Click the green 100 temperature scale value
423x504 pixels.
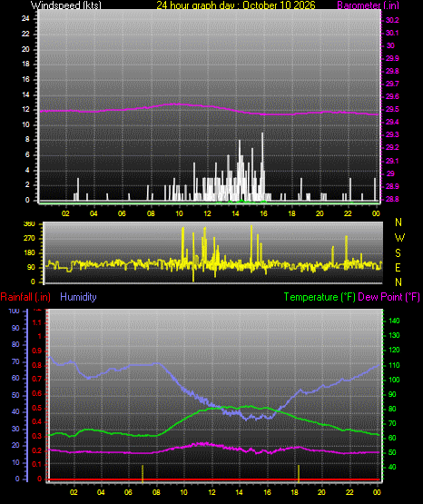click(x=394, y=380)
